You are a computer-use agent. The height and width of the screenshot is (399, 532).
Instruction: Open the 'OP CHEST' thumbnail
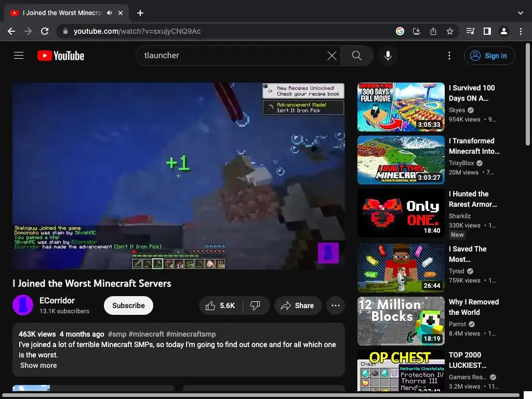coord(401,371)
